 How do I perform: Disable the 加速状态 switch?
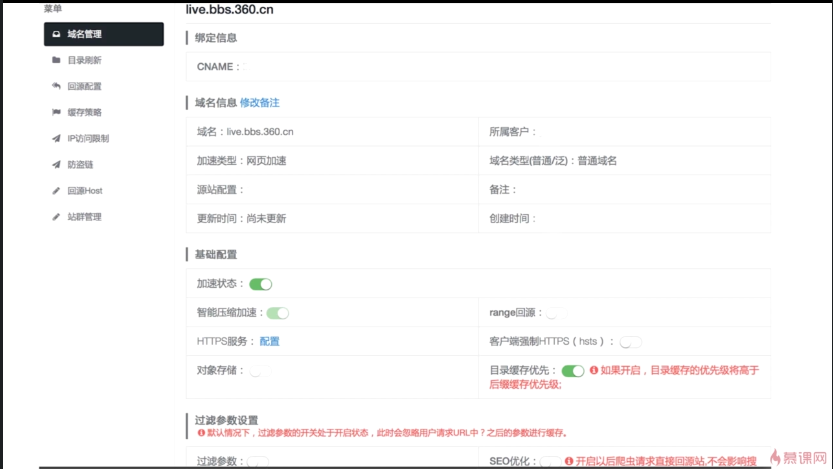tap(260, 284)
